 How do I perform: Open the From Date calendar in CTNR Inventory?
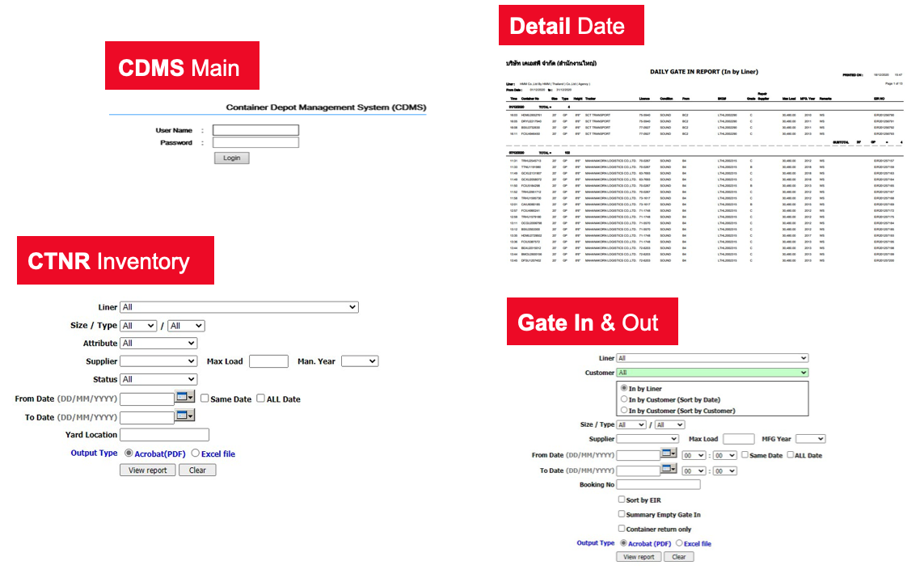point(185,397)
